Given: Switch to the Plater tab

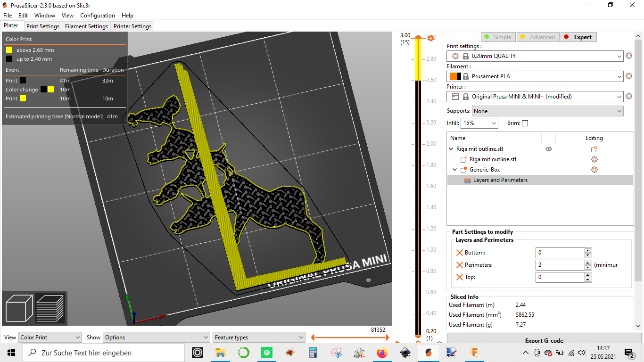Looking at the screenshot, I should (11, 26).
